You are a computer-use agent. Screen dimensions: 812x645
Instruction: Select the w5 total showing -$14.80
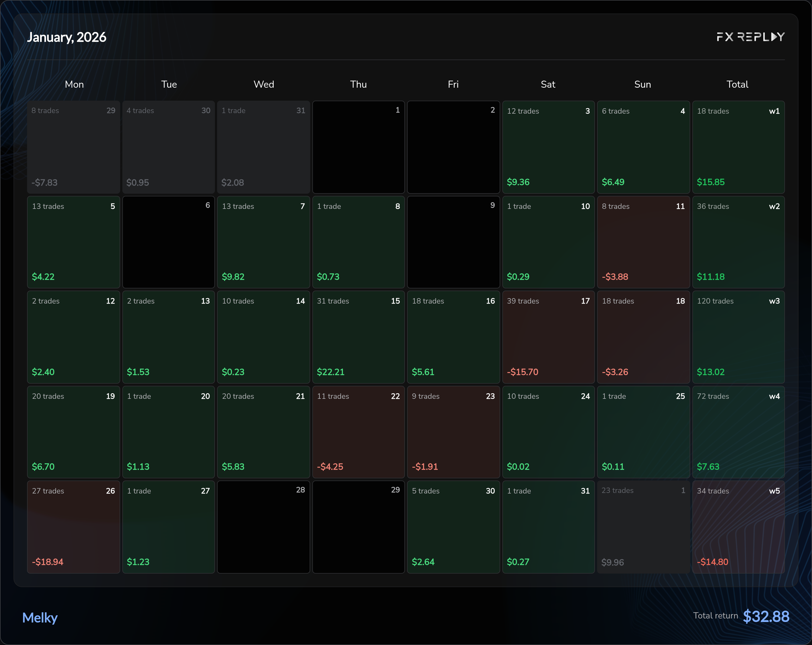(x=738, y=527)
